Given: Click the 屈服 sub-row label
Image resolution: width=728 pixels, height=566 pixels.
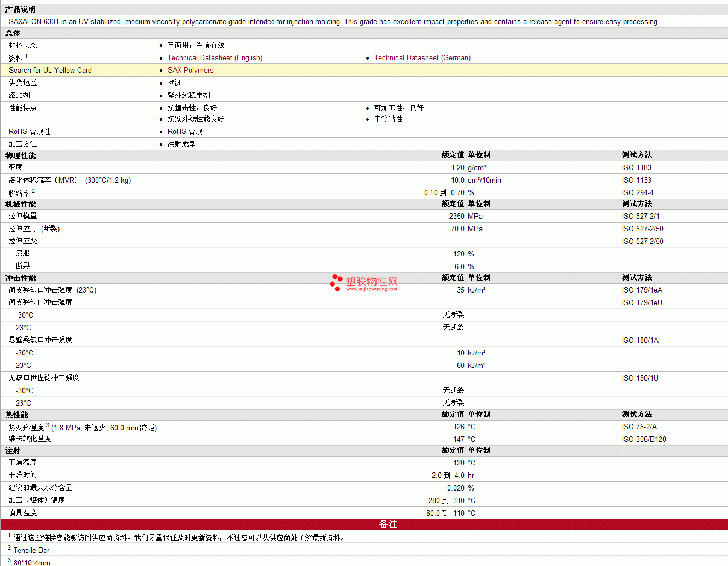Looking at the screenshot, I should (23, 254).
